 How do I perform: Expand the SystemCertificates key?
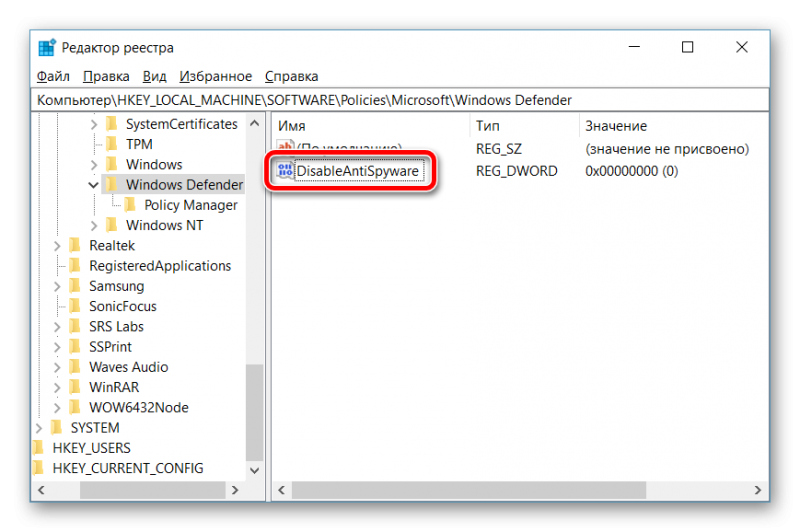[x=94, y=124]
